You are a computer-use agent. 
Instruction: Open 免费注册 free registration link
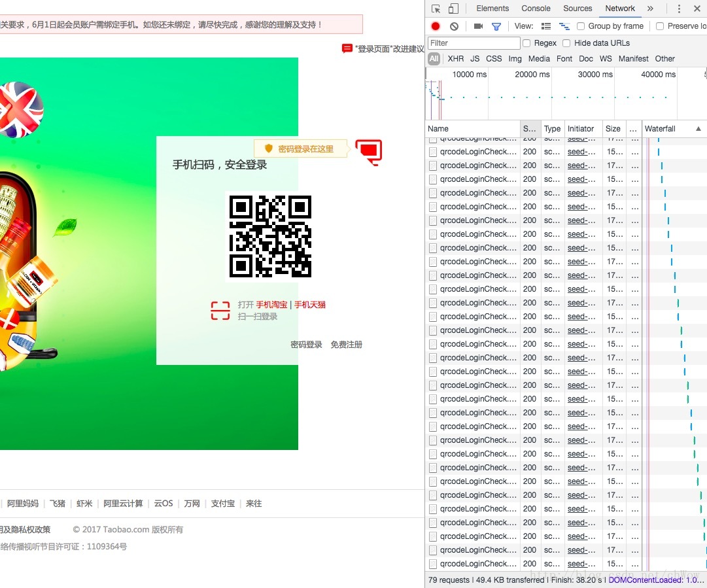(346, 345)
